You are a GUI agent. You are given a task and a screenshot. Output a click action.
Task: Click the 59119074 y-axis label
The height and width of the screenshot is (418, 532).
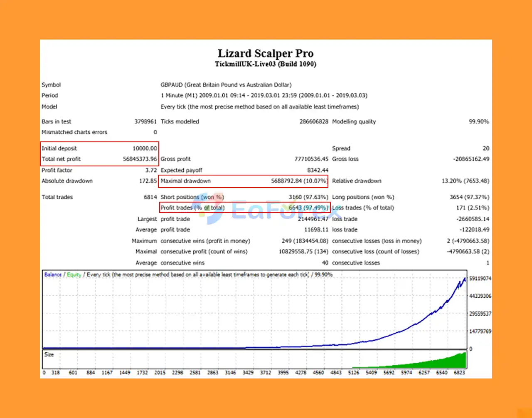point(480,279)
